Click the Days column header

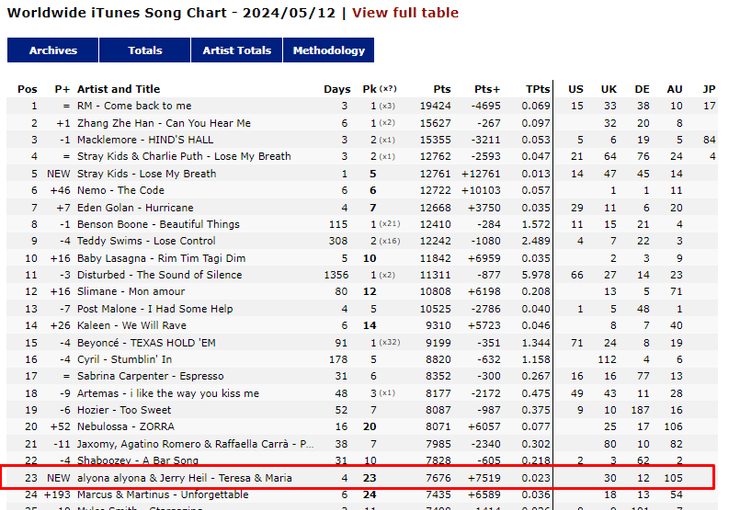click(x=337, y=89)
